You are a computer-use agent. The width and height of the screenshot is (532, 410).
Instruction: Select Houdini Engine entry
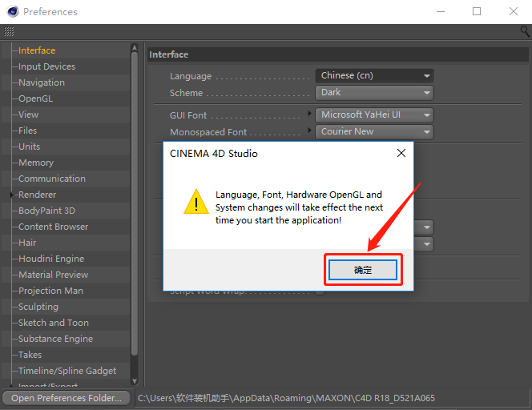click(x=51, y=259)
